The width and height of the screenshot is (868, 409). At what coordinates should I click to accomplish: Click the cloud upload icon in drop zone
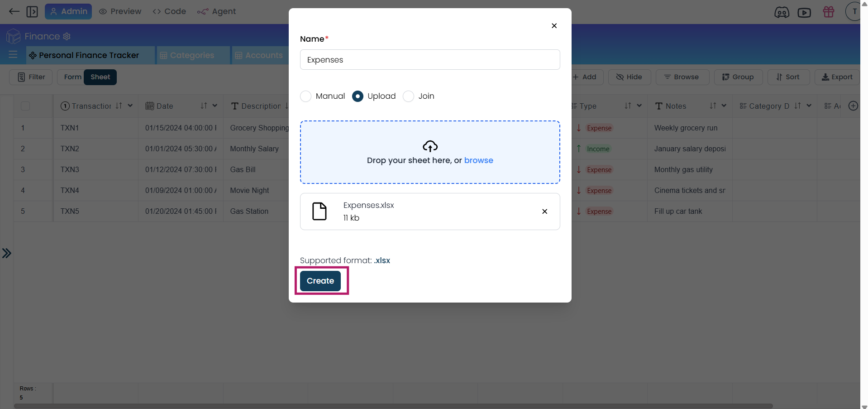(x=430, y=146)
